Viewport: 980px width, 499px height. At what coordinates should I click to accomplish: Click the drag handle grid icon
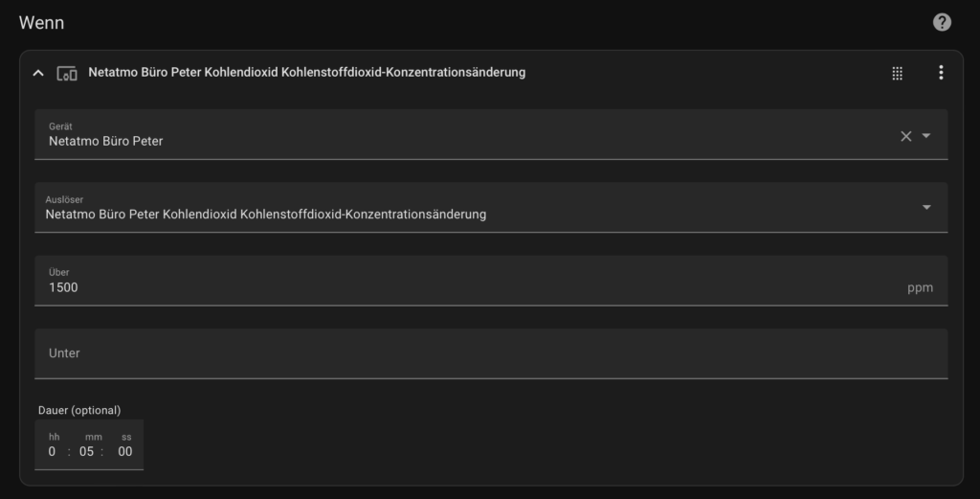pos(897,73)
